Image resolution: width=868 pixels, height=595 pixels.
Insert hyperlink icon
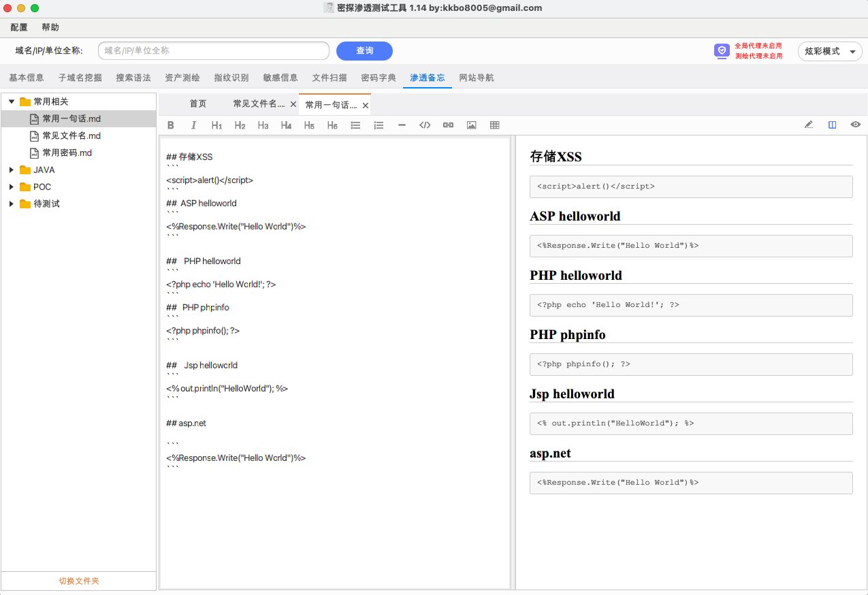tap(448, 125)
